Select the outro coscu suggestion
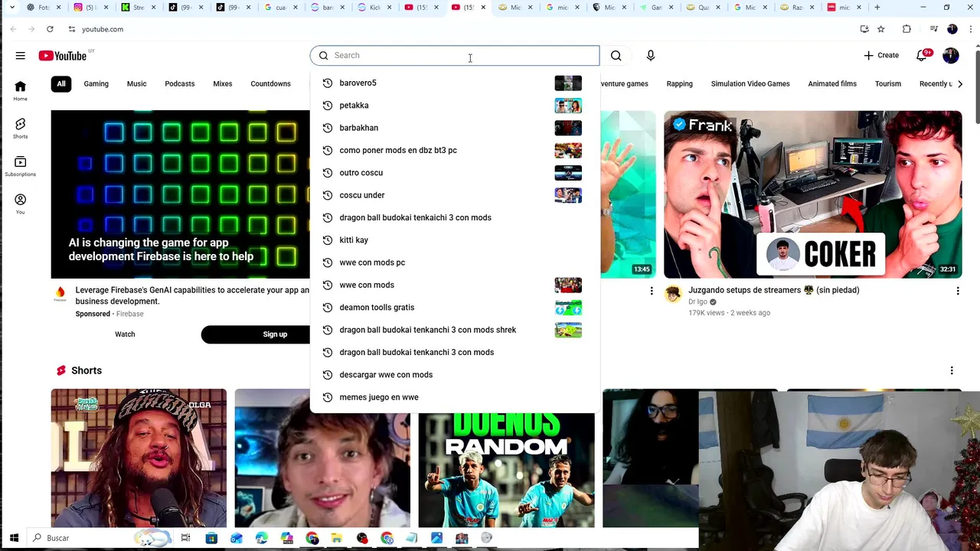 click(455, 172)
